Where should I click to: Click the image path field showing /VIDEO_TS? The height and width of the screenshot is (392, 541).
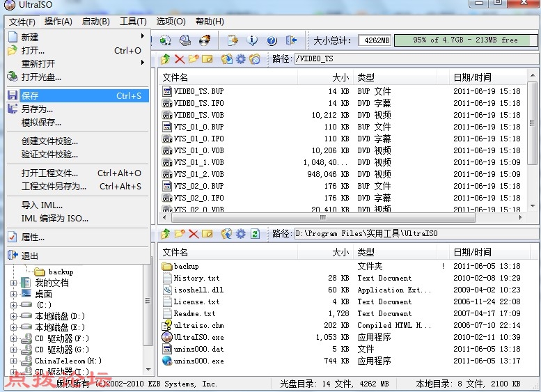[x=416, y=58]
